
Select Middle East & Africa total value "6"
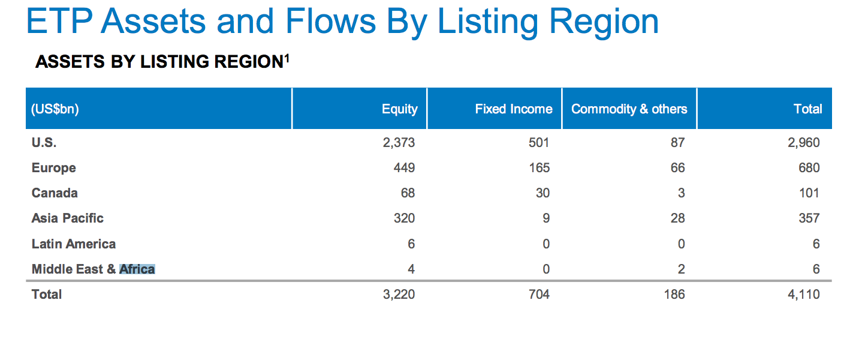[x=816, y=269]
